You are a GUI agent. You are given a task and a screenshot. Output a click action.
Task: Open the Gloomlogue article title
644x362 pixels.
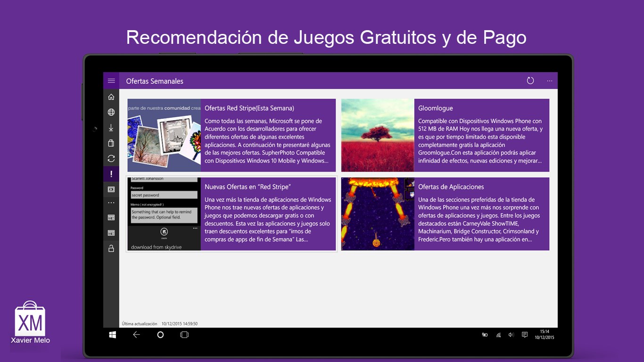pyautogui.click(x=436, y=108)
